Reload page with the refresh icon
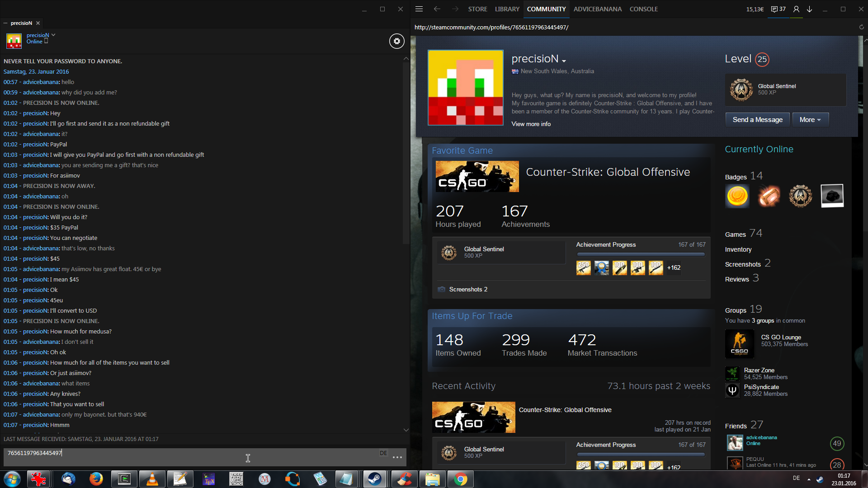The image size is (868, 488). tap(861, 27)
